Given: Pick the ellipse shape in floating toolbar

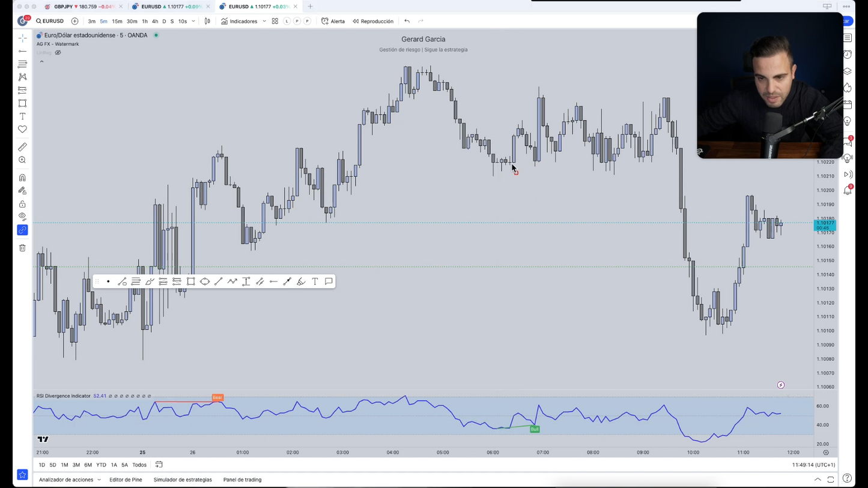Looking at the screenshot, I should pyautogui.click(x=205, y=282).
